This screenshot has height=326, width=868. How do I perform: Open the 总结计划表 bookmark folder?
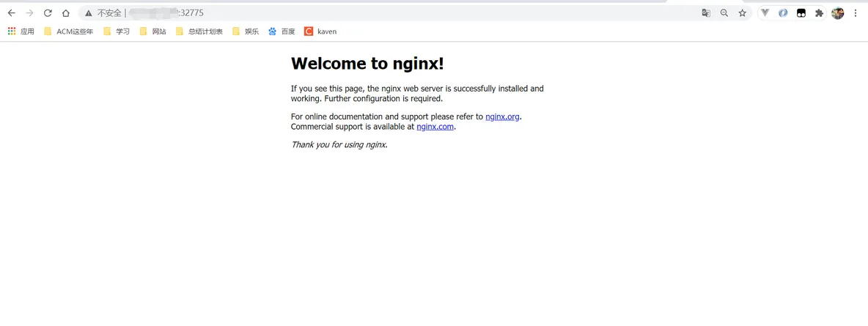(199, 32)
